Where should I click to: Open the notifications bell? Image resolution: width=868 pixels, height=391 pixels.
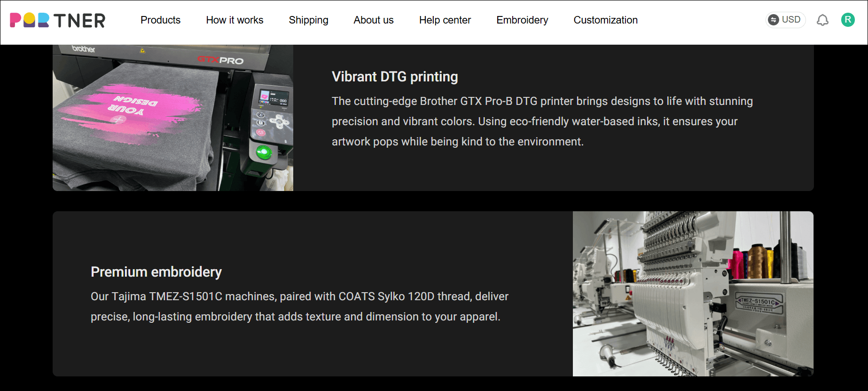tap(822, 20)
